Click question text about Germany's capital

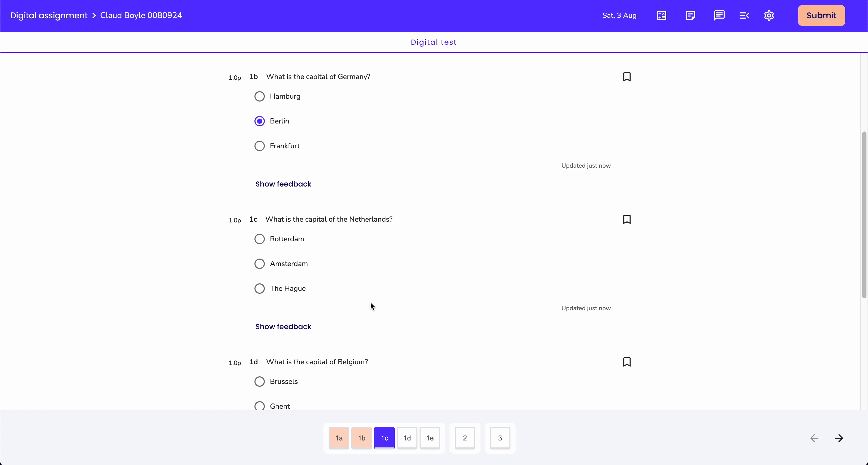pos(318,77)
